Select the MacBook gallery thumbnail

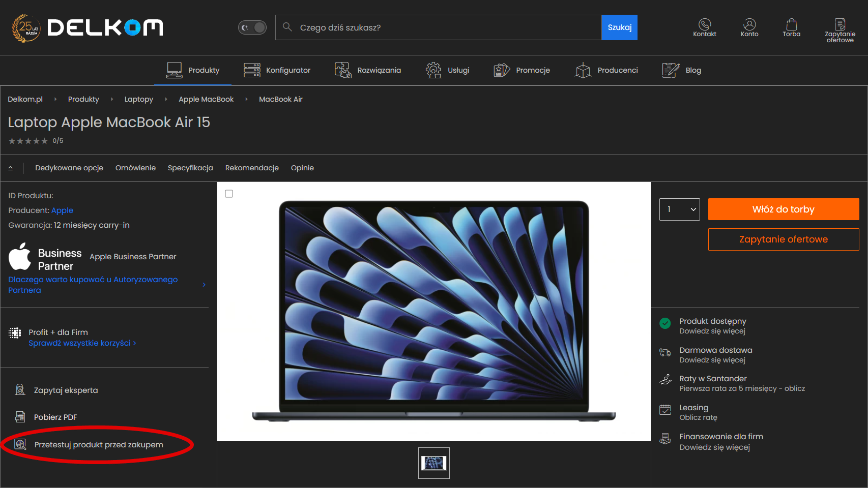[434, 463]
